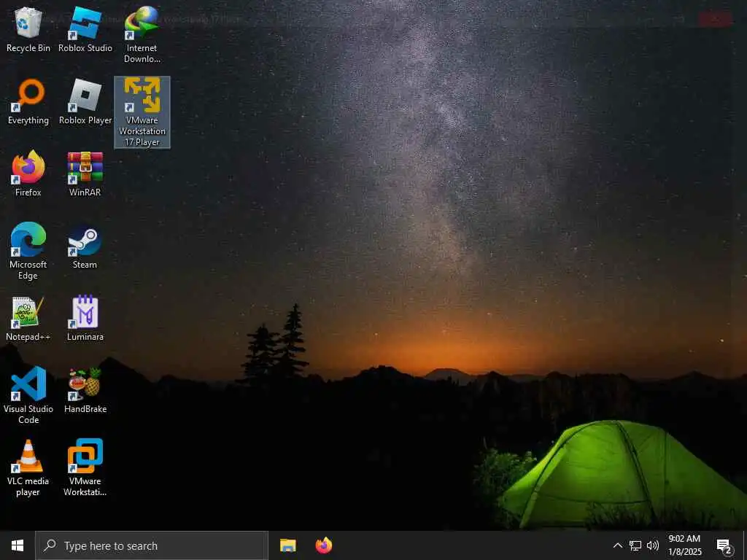
Task: Show hidden system tray icons
Action: point(617,545)
